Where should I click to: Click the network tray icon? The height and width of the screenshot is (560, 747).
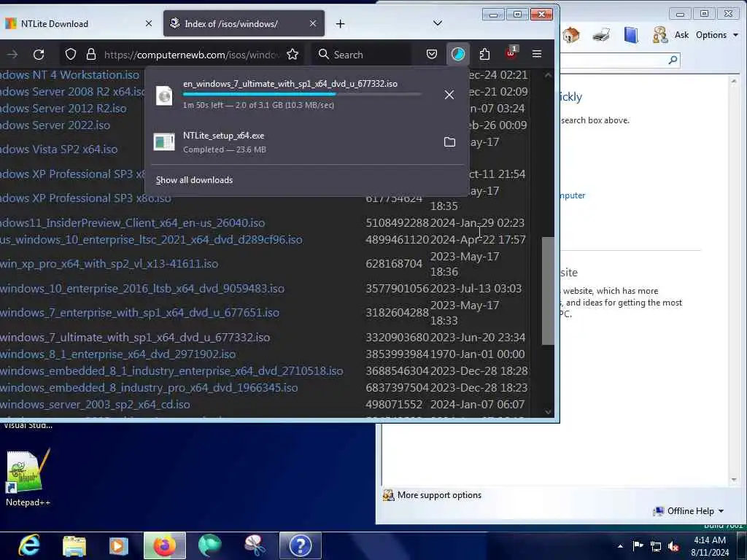[656, 546]
